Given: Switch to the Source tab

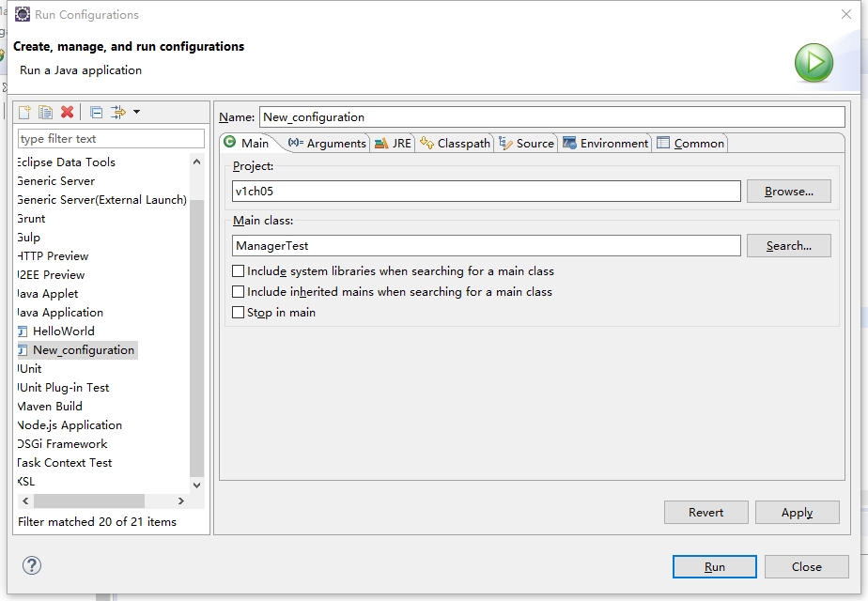Looking at the screenshot, I should point(526,144).
